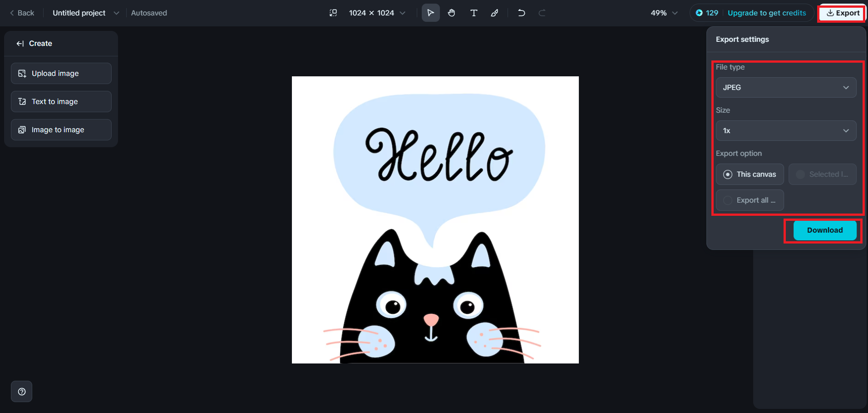Go back using the Back button
The height and width of the screenshot is (413, 868).
click(22, 13)
